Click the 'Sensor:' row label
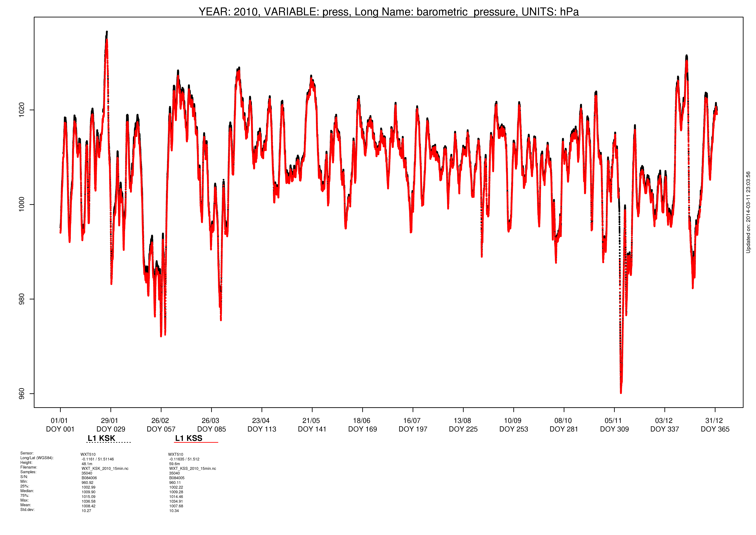Image resolution: width=756 pixels, height=535 pixels. [27, 453]
